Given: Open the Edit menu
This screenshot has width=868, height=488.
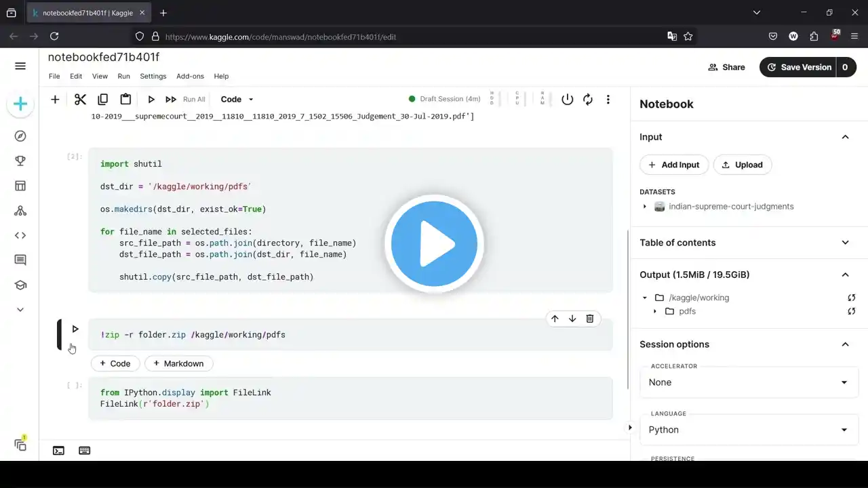Looking at the screenshot, I should pos(76,77).
